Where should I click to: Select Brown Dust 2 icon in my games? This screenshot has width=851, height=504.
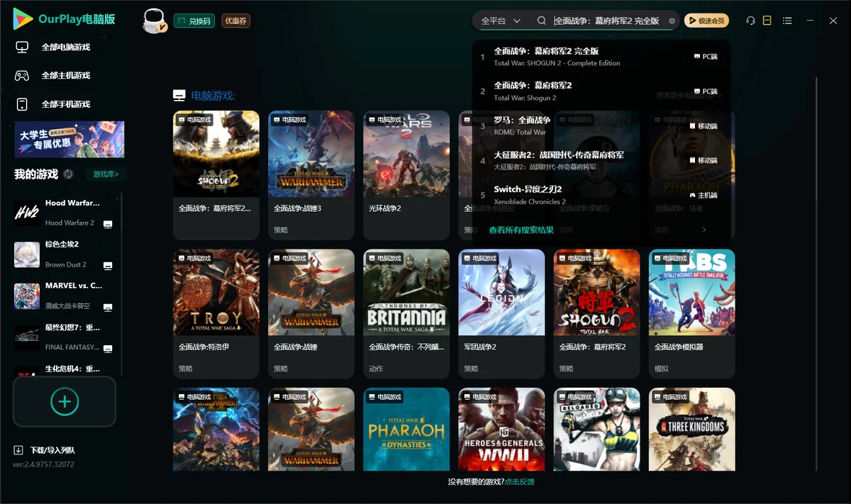(x=27, y=254)
